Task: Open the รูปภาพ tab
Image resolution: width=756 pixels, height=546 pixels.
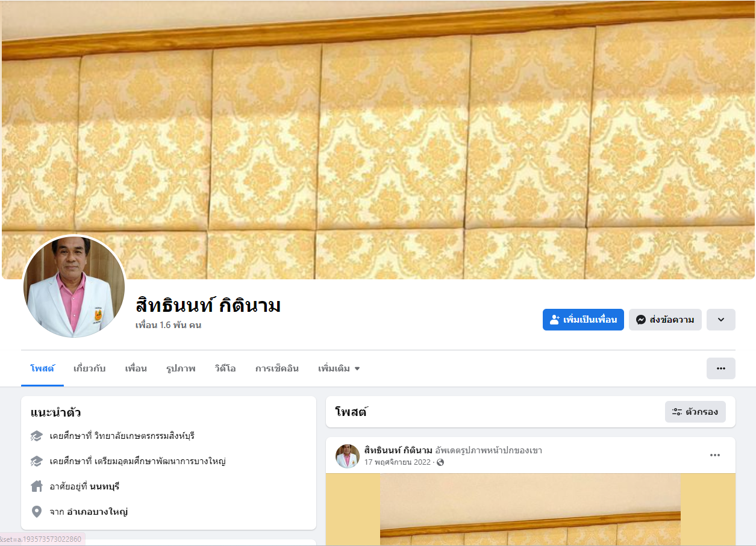Action: pos(181,368)
